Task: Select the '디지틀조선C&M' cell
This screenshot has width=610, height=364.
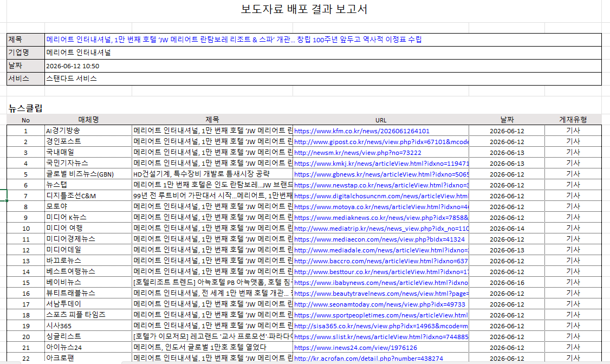Action: [x=88, y=196]
